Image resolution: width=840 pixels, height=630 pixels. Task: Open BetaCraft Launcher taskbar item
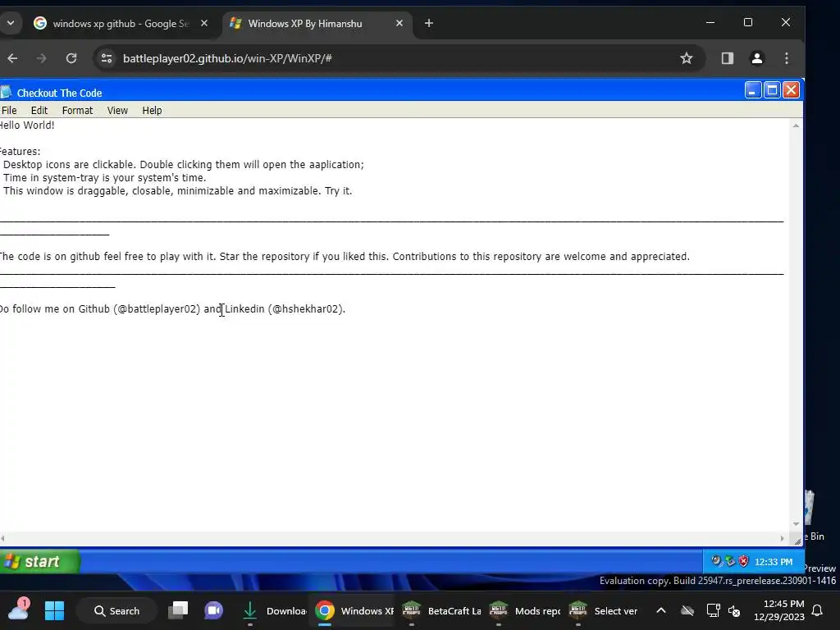(x=441, y=610)
